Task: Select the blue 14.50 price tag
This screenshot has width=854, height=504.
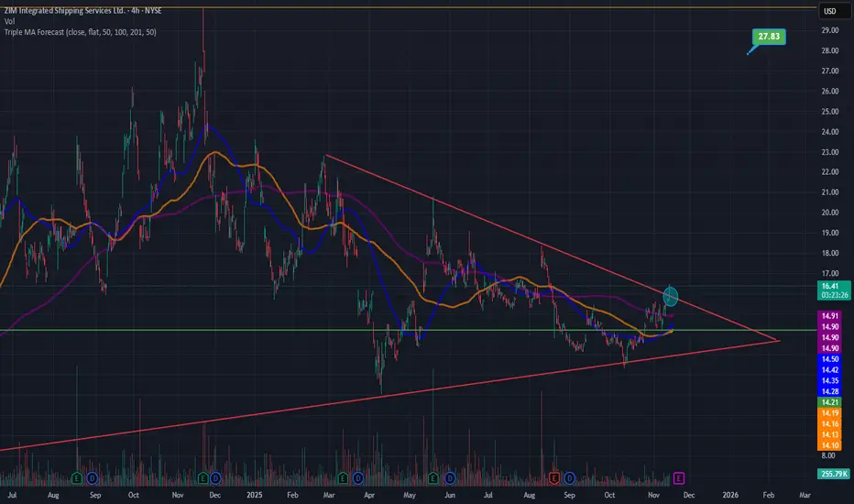Action: 830,359
